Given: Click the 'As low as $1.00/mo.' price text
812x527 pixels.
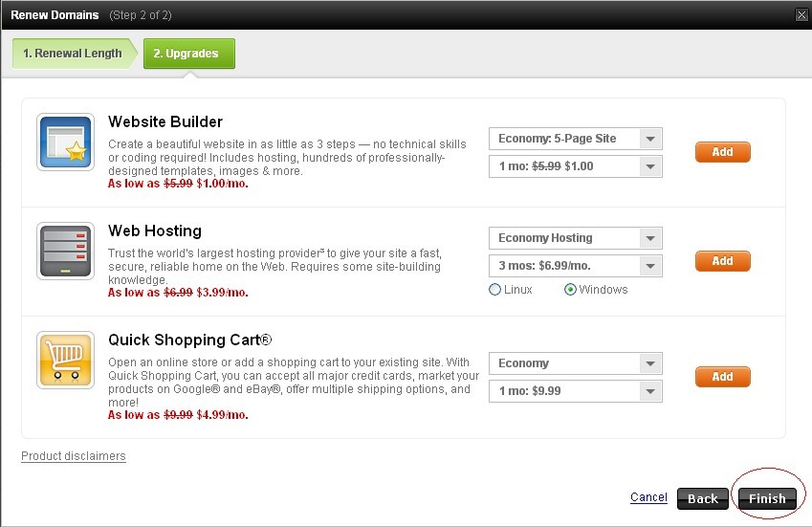Looking at the screenshot, I should [178, 184].
